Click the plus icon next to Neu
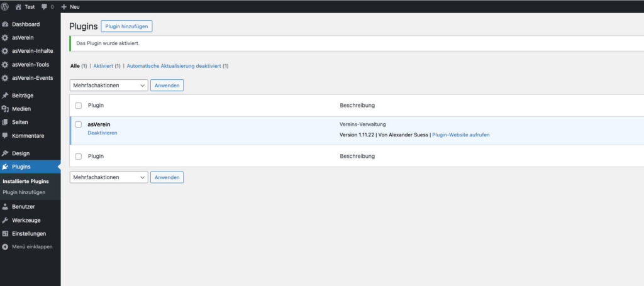 64,6
